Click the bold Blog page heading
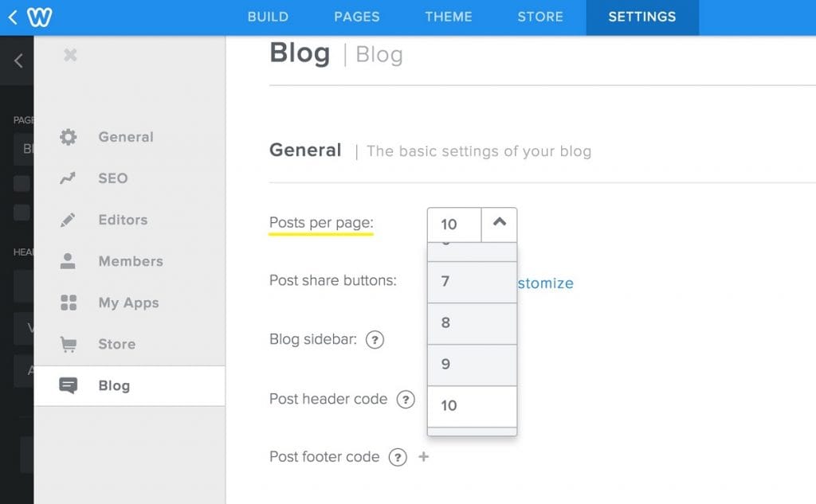816x504 pixels. pos(300,53)
